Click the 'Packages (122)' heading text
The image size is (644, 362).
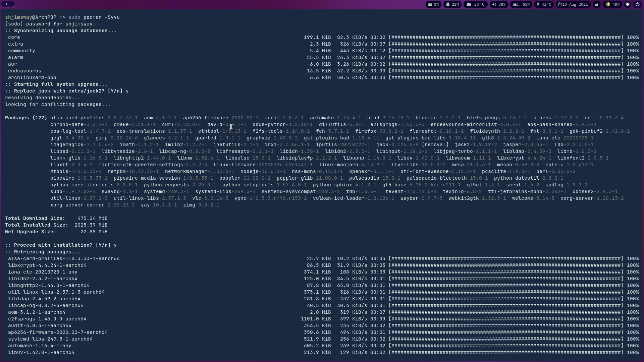point(26,118)
